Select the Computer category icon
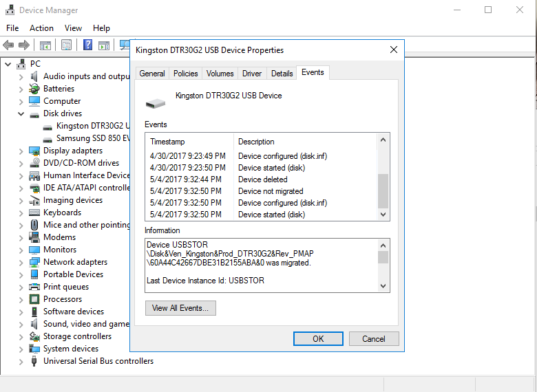This screenshot has height=392, width=537. click(34, 101)
